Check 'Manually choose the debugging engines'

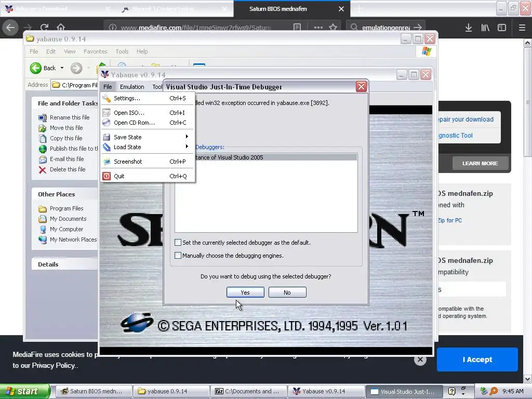pyautogui.click(x=178, y=255)
